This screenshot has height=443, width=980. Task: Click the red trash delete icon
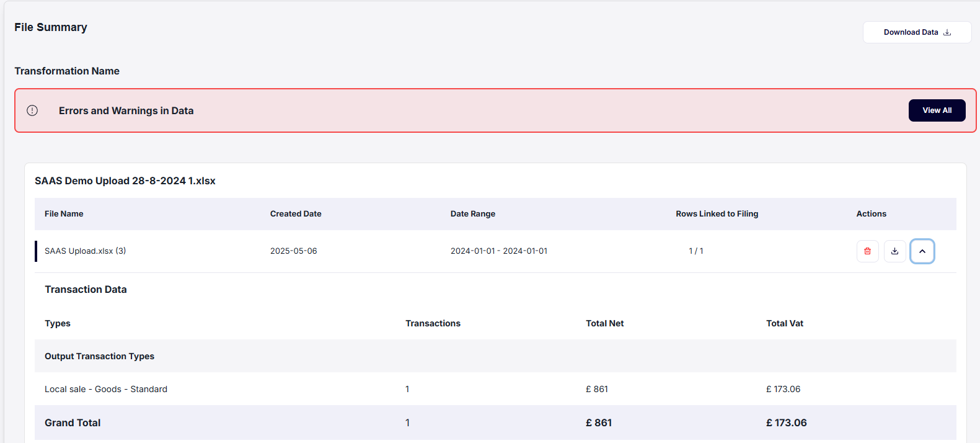[x=867, y=251]
